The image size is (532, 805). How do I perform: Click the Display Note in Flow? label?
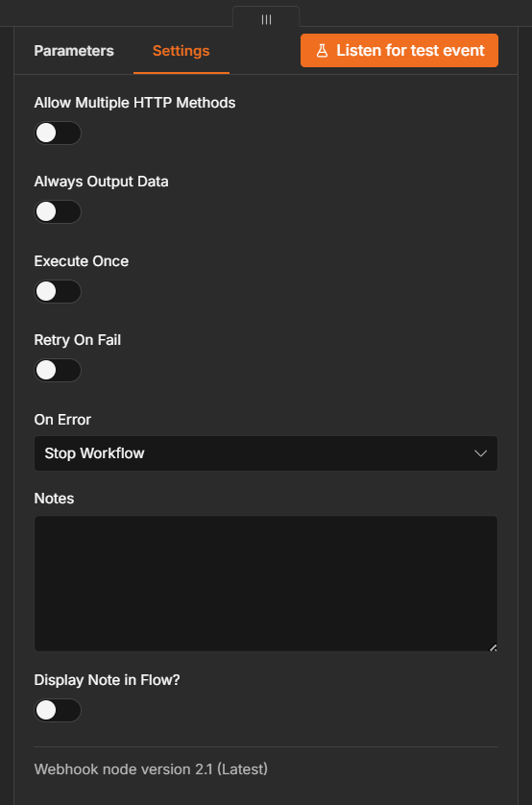pos(107,680)
